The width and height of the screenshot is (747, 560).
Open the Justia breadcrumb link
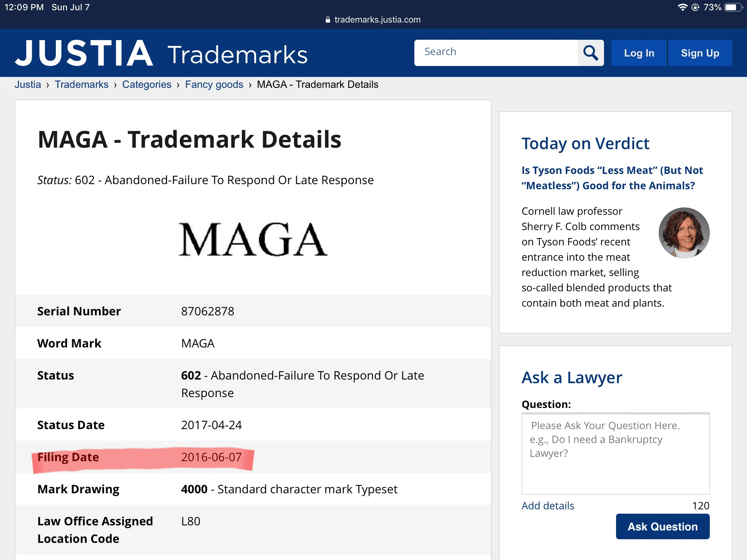coord(28,85)
